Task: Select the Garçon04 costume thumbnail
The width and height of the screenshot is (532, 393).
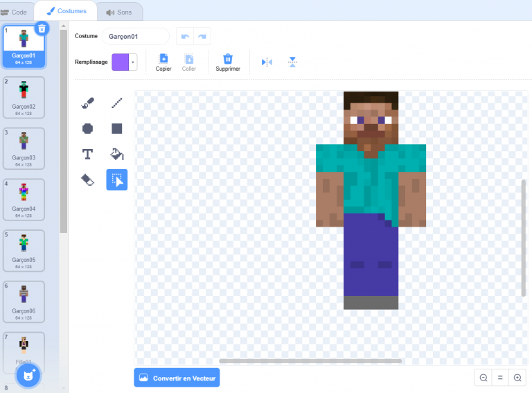Action: pyautogui.click(x=24, y=200)
